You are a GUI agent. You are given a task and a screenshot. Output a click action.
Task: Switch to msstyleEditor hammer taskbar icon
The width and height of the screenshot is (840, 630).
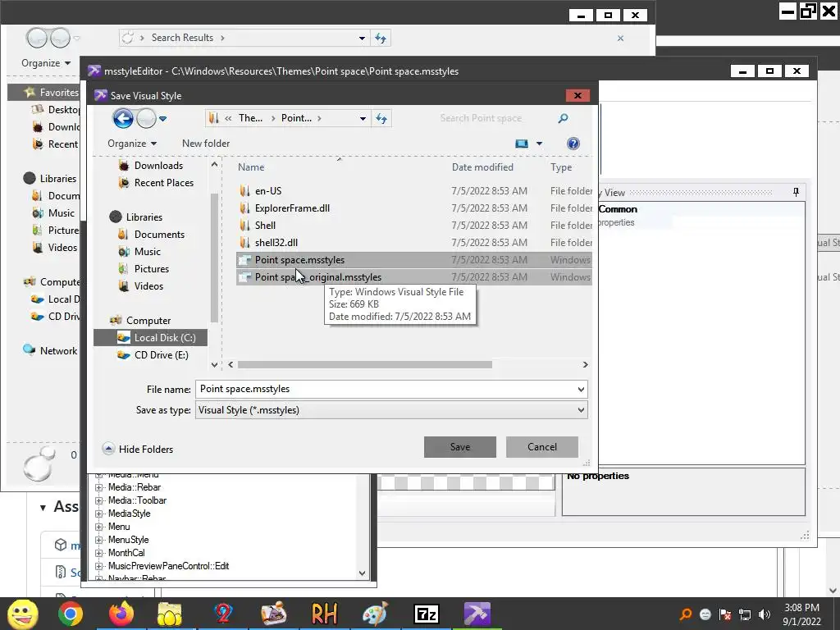point(477,614)
